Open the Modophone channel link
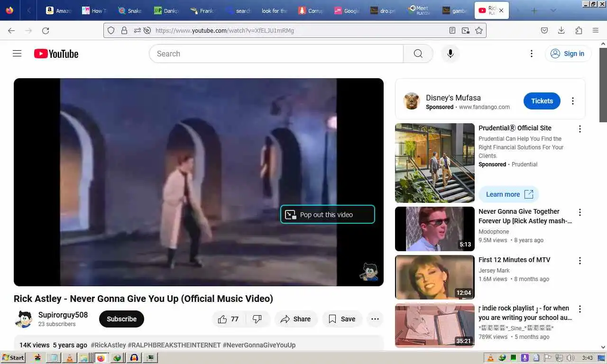607x364 pixels. click(x=494, y=232)
